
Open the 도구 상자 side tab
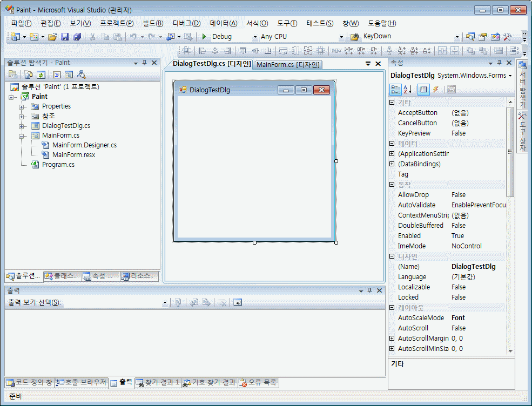click(522, 132)
